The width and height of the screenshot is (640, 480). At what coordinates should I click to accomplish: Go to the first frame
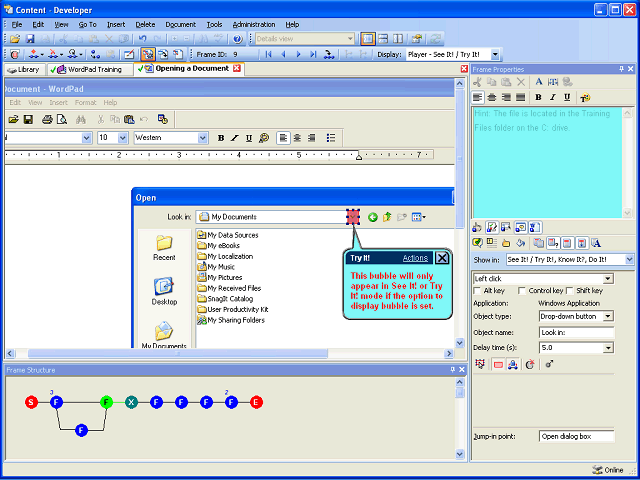[268, 54]
